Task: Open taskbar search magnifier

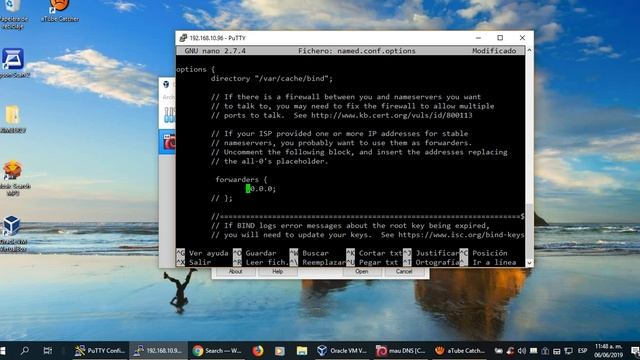Action: tap(24, 351)
